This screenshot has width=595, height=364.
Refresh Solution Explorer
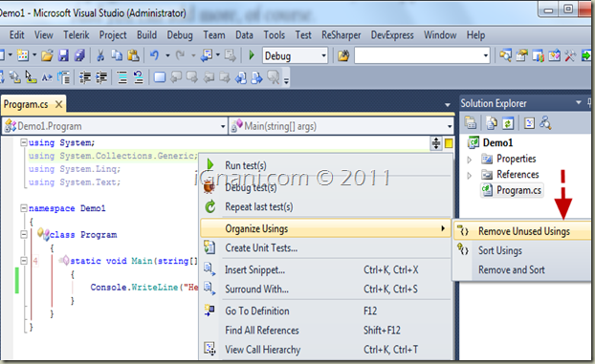508,122
